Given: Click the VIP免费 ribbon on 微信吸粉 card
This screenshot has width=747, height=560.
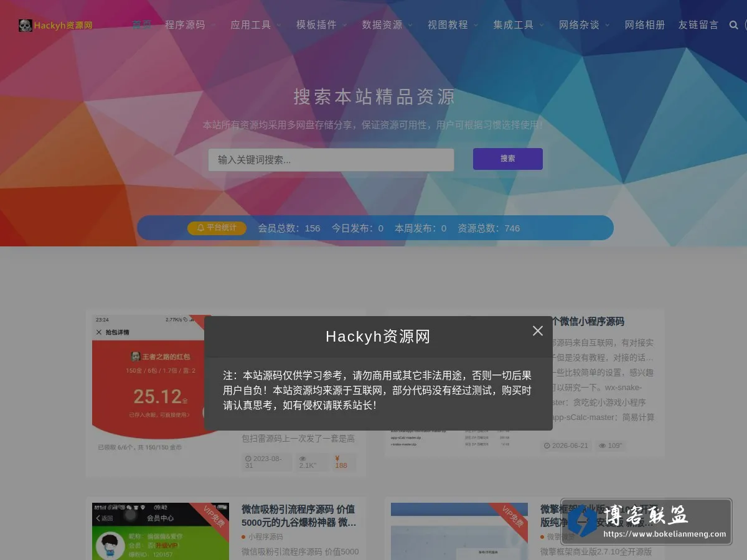Looking at the screenshot, I should click(x=214, y=516).
